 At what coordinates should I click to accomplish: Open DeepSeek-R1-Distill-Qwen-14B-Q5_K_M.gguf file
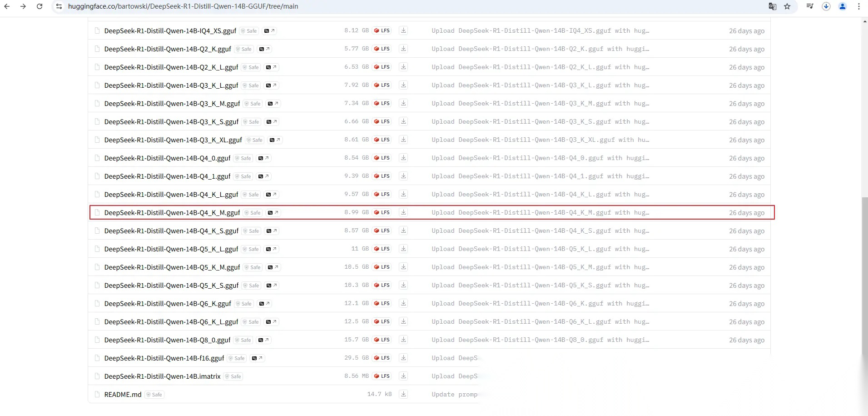172,267
